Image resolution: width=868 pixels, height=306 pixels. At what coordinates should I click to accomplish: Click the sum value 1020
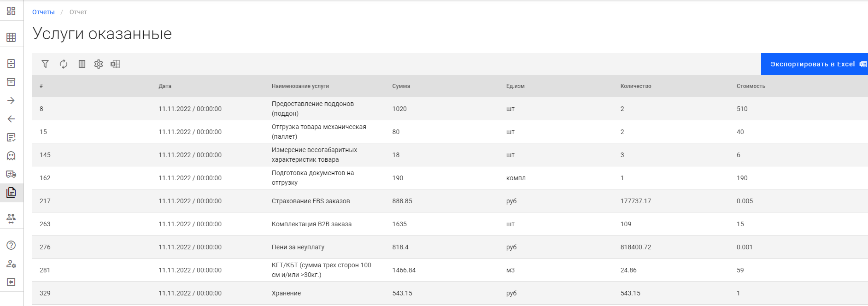[399, 109]
